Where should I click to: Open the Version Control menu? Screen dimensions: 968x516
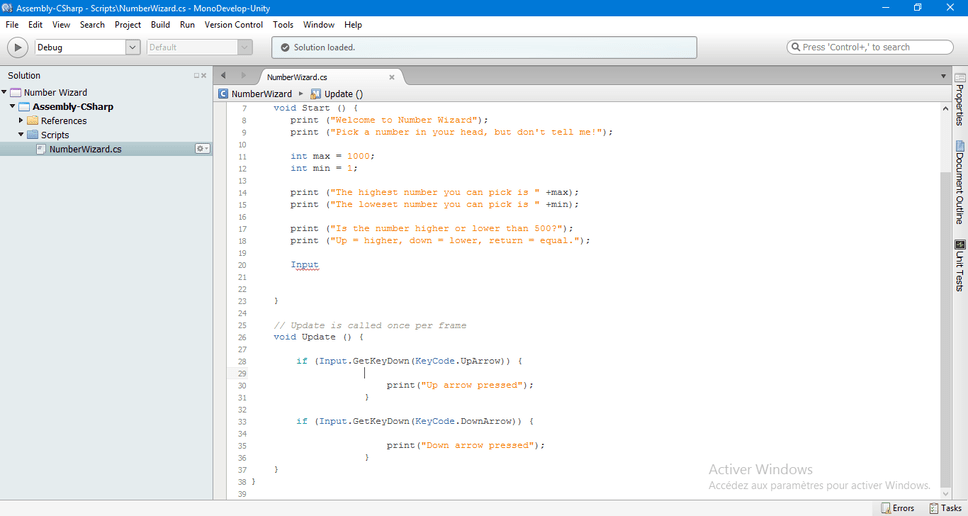click(234, 25)
